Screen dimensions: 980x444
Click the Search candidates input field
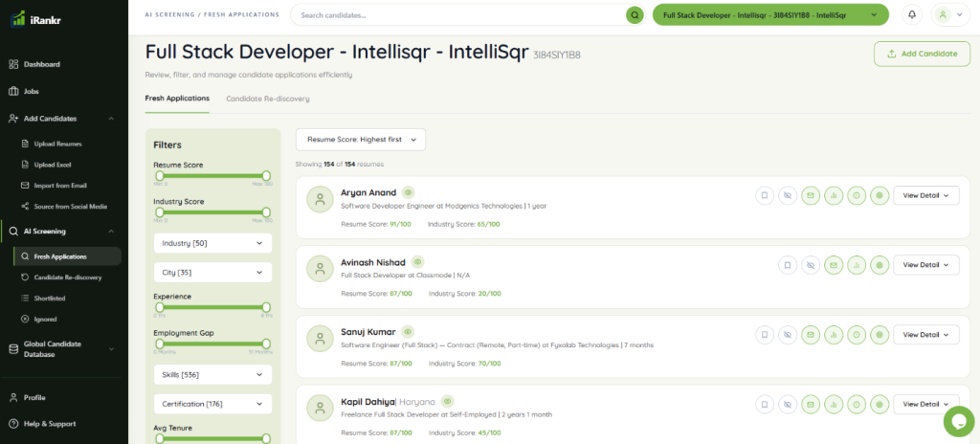pyautogui.click(x=459, y=15)
